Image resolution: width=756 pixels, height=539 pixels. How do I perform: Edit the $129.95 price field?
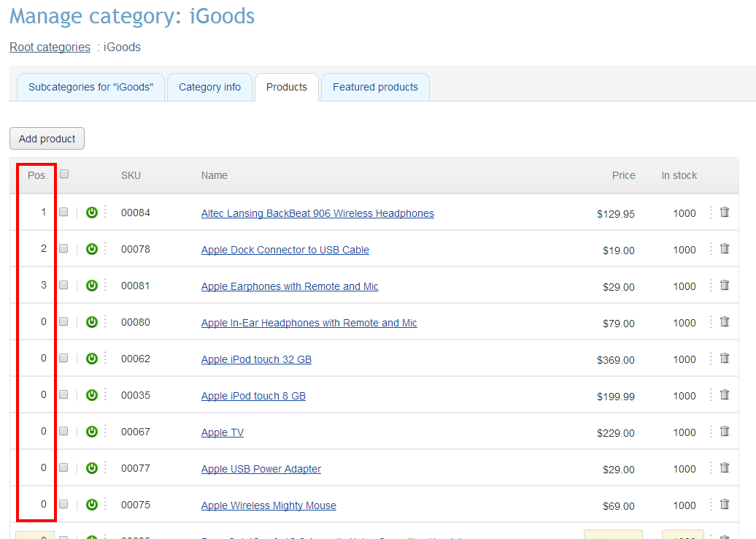(616, 214)
